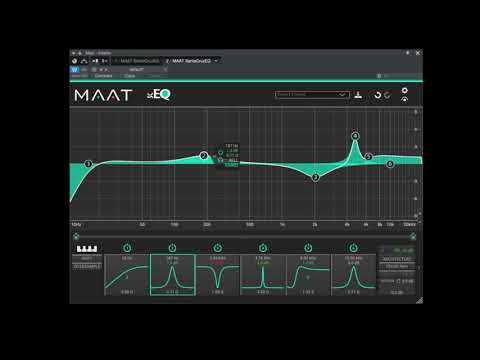Screen dimensions: 480x360
Task: Click the band 6 frequency value
Action: [x=353, y=258]
